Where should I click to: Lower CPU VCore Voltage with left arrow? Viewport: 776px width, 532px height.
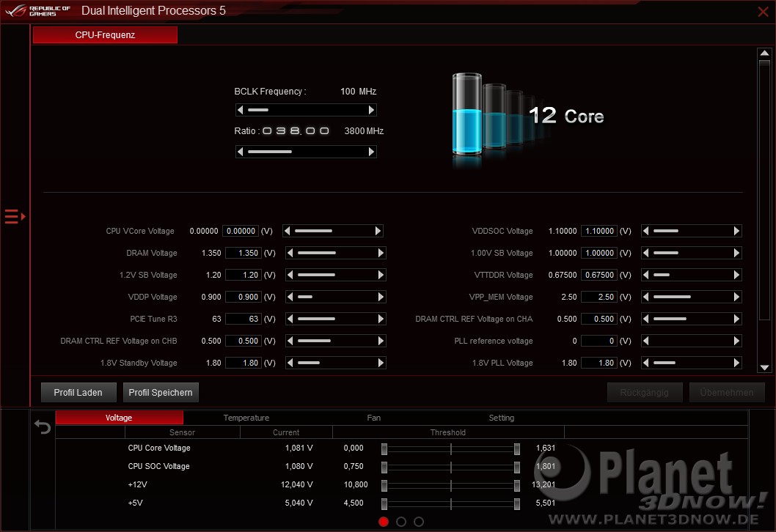(x=287, y=231)
